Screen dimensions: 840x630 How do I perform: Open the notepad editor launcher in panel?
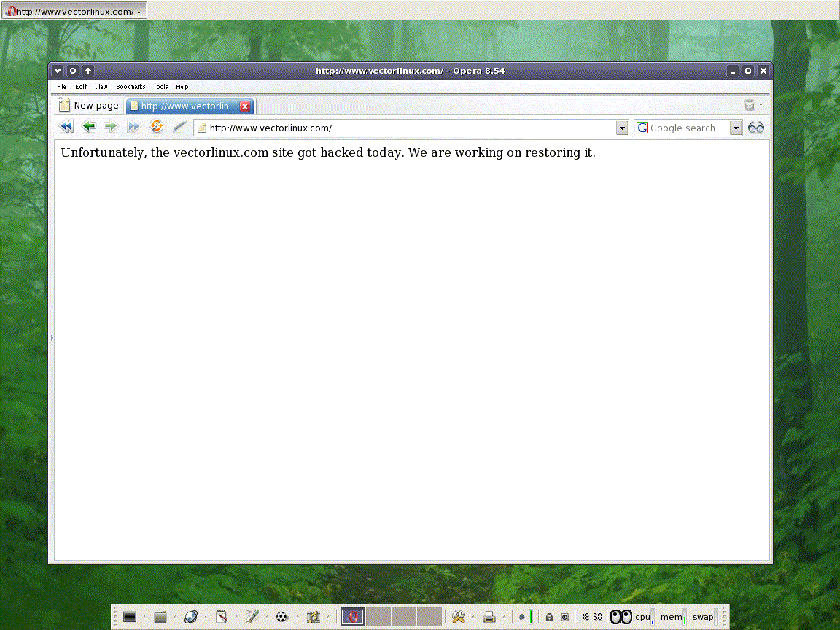pyautogui.click(x=221, y=617)
